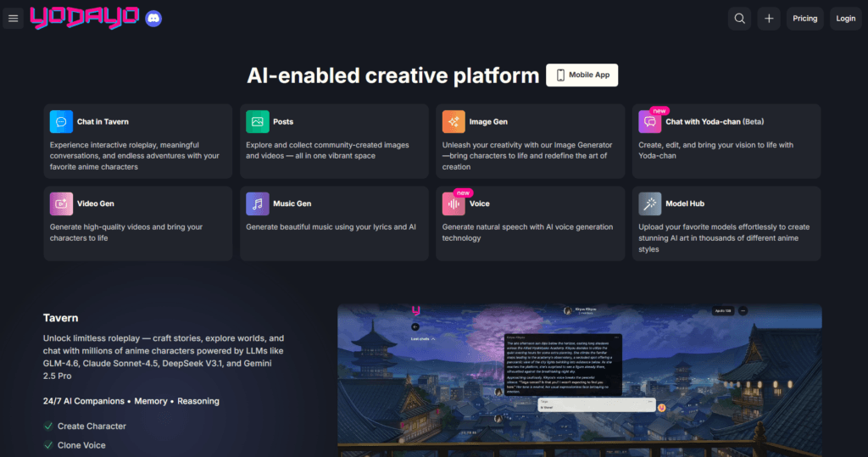Click the Chat in Tavern icon
The width and height of the screenshot is (868, 457).
[x=61, y=122]
